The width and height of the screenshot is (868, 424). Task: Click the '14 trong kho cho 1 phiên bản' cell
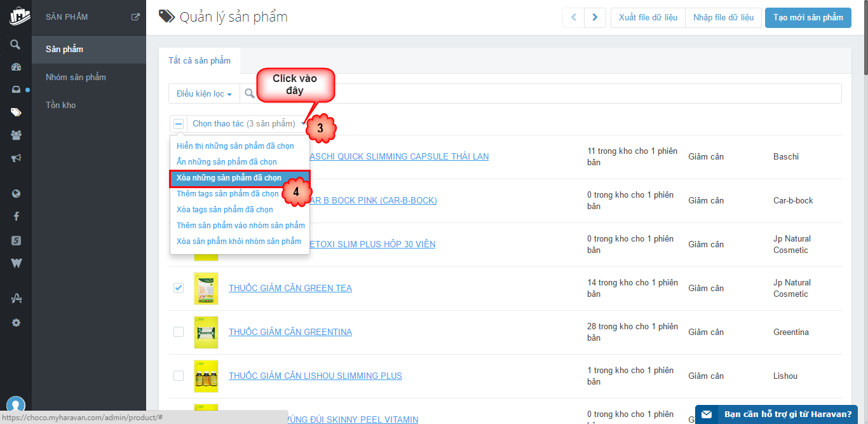(x=632, y=289)
